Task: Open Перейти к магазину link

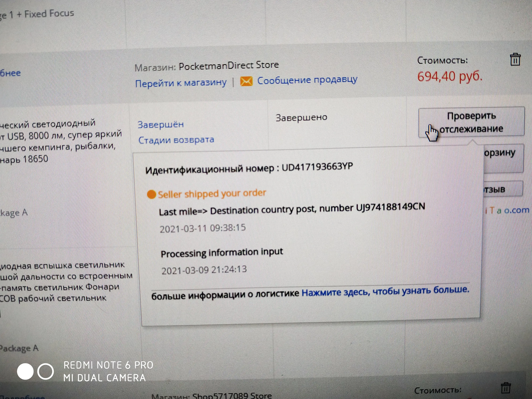Action: (x=181, y=83)
